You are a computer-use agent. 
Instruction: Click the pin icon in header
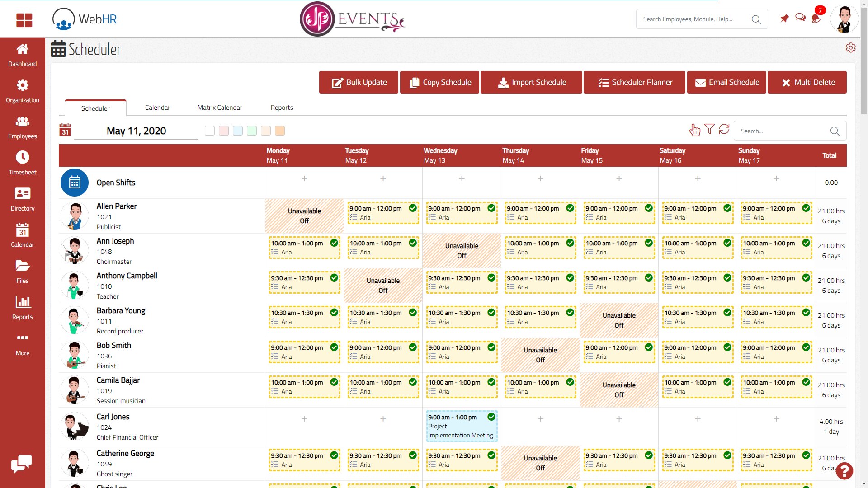[x=784, y=19]
